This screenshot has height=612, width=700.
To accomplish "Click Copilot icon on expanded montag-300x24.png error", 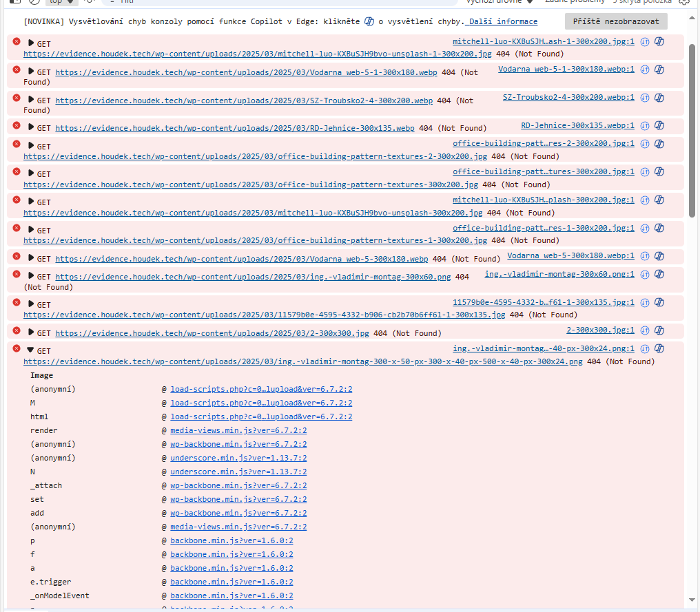I will click(x=659, y=349).
